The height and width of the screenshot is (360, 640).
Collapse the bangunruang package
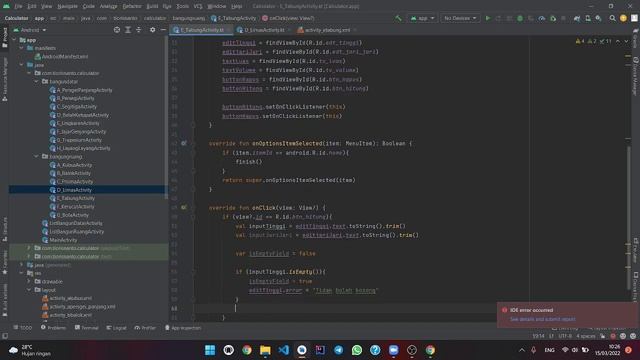coord(36,157)
